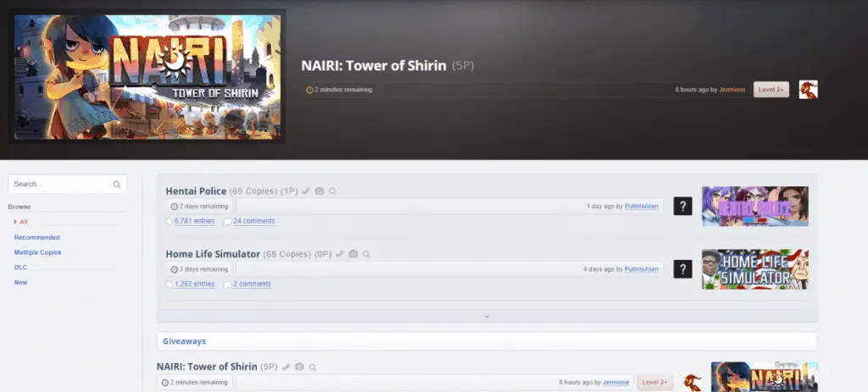
Task: Open Jermione profile link in the giveaways list
Action: click(616, 383)
